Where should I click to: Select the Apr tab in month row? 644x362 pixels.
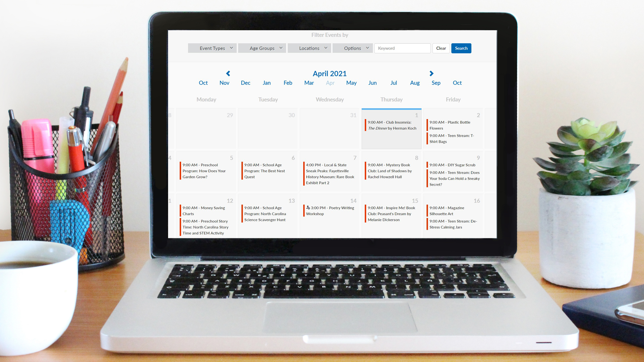[x=330, y=83]
